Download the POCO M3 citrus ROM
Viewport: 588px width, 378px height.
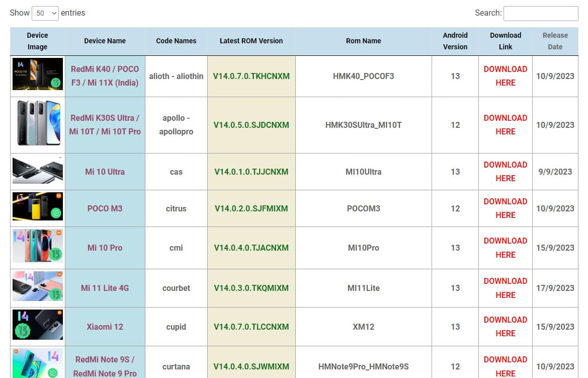point(505,208)
